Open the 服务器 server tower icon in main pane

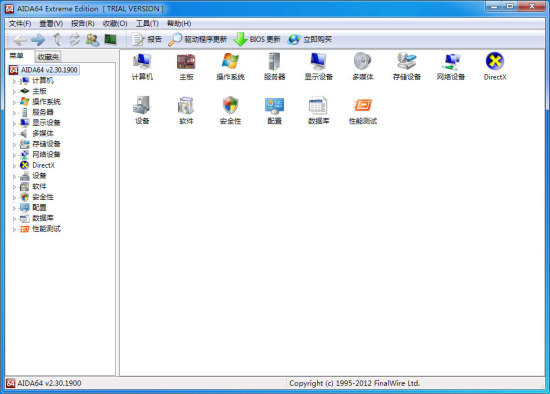pos(274,62)
